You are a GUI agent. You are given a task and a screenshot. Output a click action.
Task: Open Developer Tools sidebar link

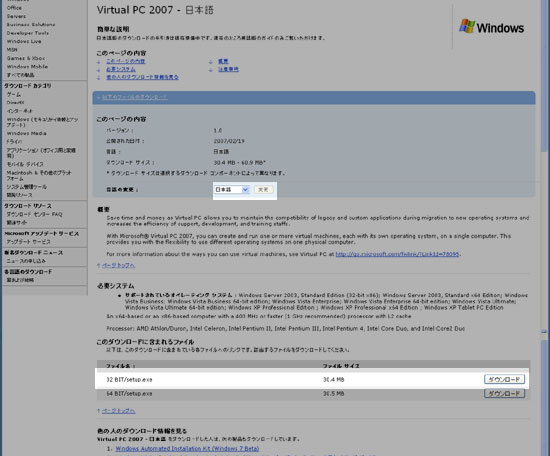coord(28,33)
